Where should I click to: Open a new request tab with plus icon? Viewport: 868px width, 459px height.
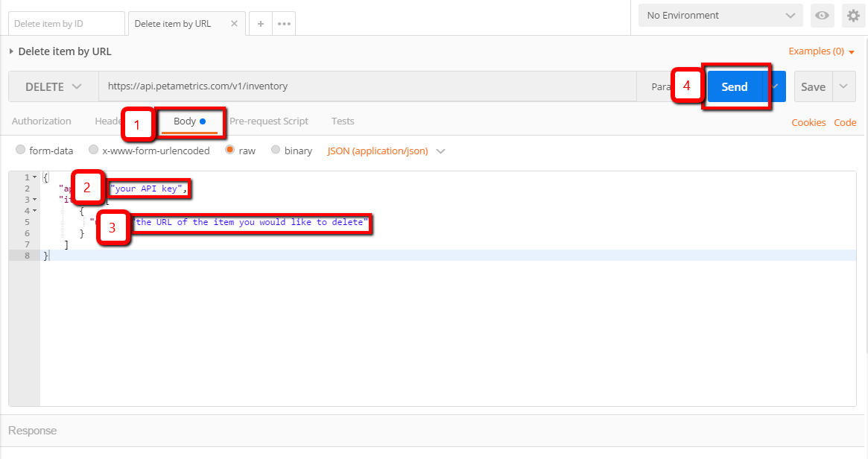pyautogui.click(x=261, y=24)
